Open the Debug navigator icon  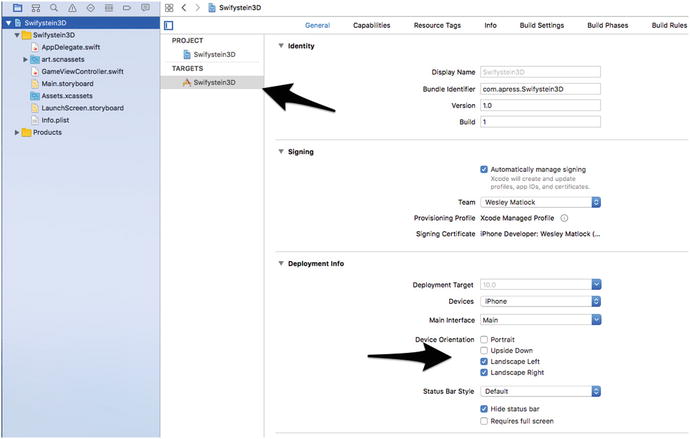point(109,7)
